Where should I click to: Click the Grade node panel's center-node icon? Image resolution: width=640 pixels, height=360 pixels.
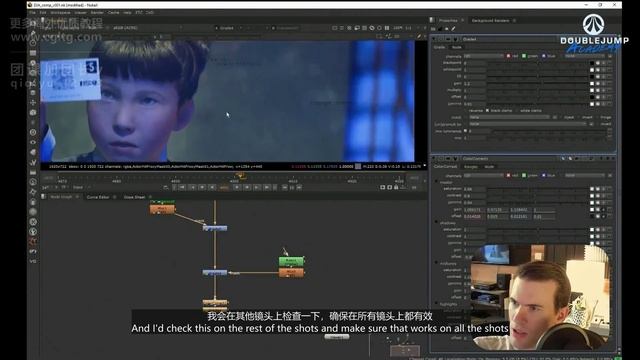pyautogui.click(x=441, y=39)
